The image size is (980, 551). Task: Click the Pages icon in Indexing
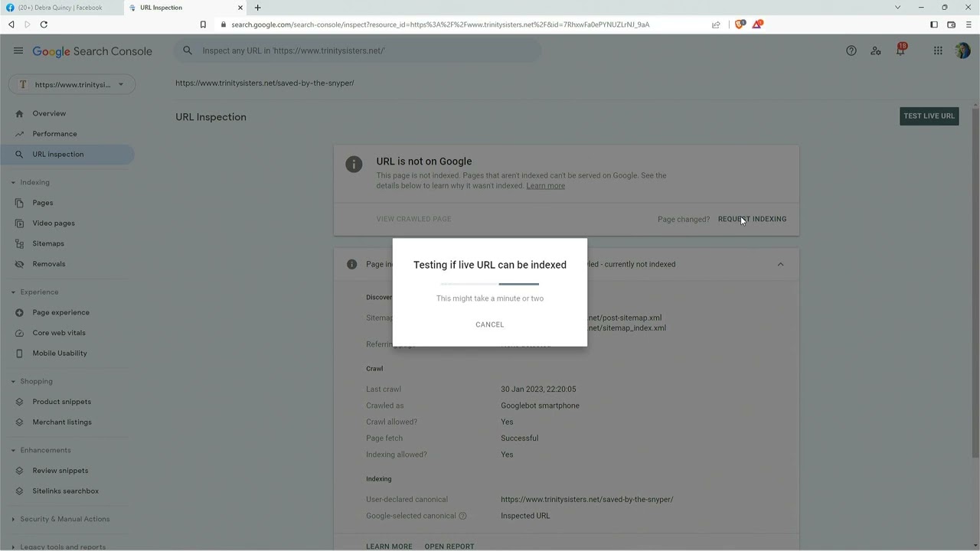coord(19,203)
